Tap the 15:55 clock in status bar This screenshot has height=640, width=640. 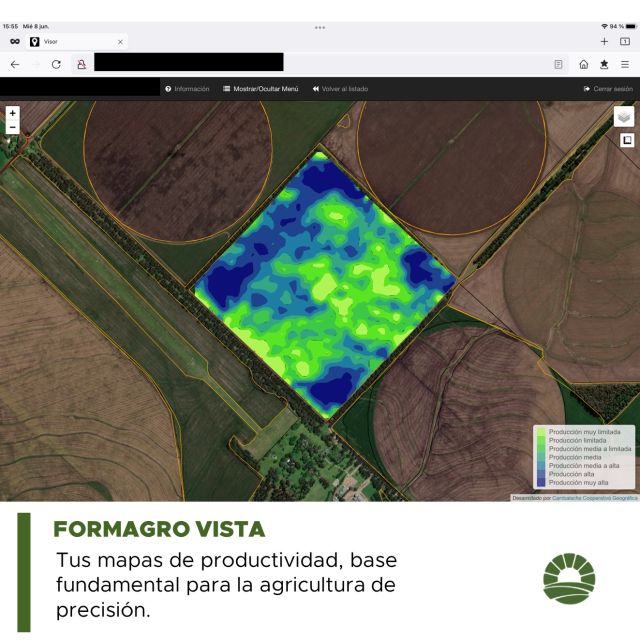(10, 27)
